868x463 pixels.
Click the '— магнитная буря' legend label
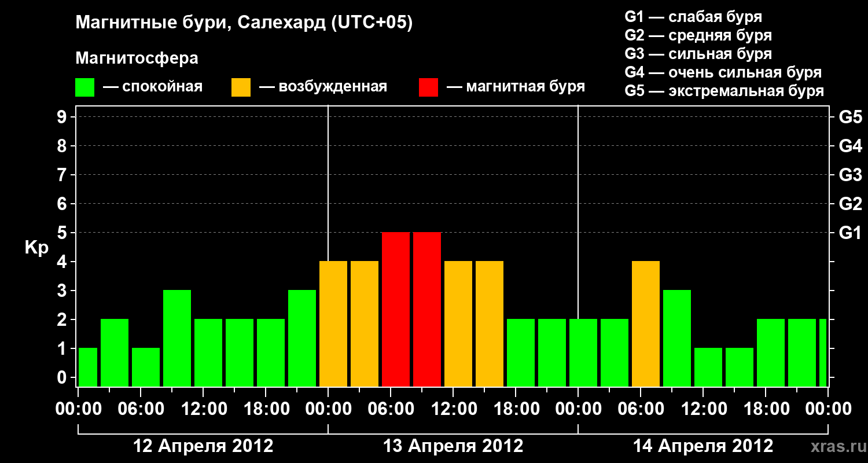point(516,87)
